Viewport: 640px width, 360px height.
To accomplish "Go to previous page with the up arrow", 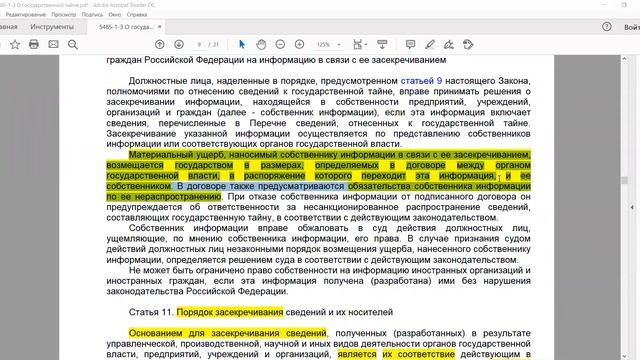I will pos(160,44).
